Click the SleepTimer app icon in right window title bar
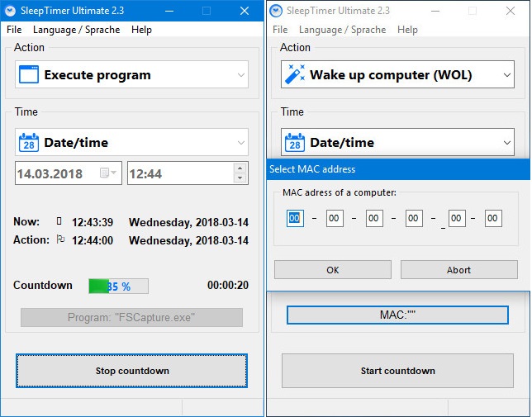 (x=276, y=11)
